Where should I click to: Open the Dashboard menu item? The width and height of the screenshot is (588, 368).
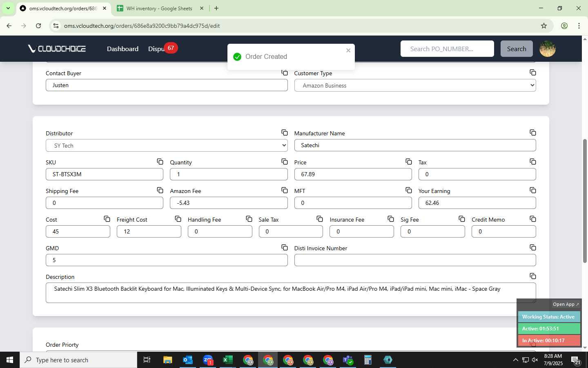tap(122, 49)
